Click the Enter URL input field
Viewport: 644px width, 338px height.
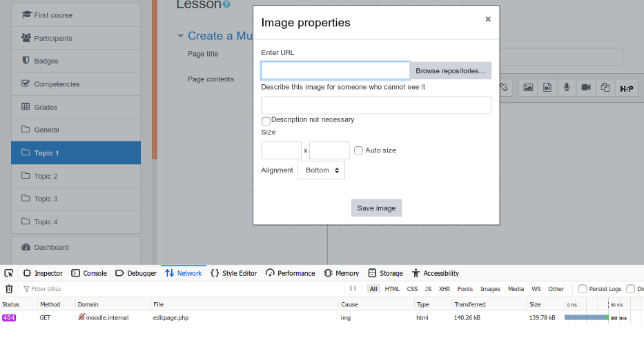coord(335,70)
